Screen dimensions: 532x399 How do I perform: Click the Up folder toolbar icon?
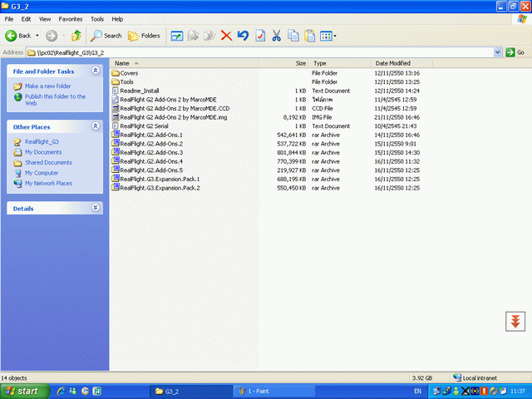pos(76,36)
